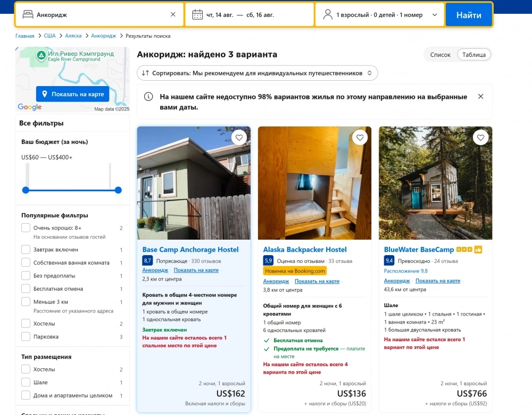532x415 pixels.
Task: Switch to Таблица view
Action: coord(473,54)
